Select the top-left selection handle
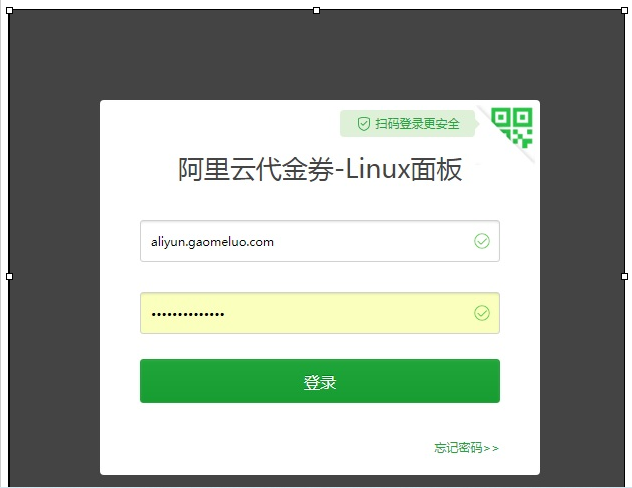 tap(10, 10)
